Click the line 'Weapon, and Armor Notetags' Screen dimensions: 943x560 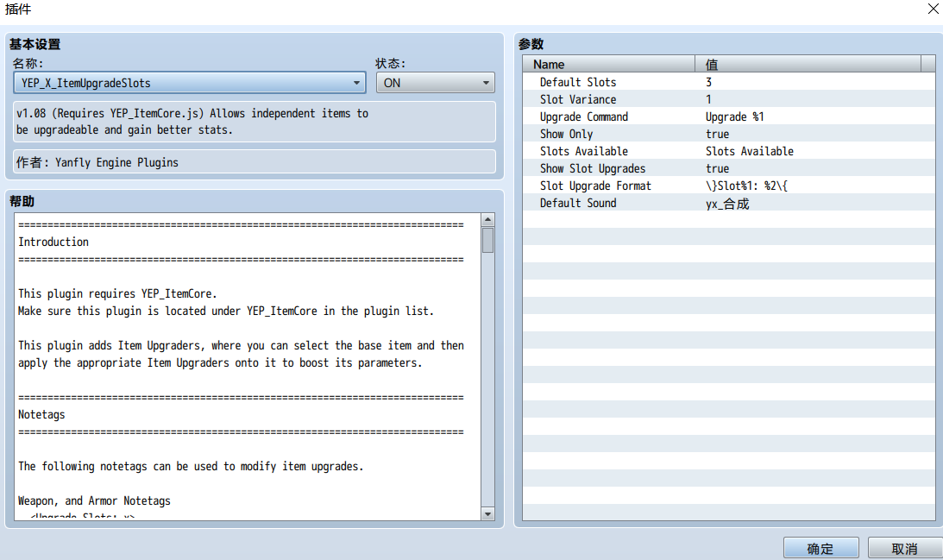point(94,501)
